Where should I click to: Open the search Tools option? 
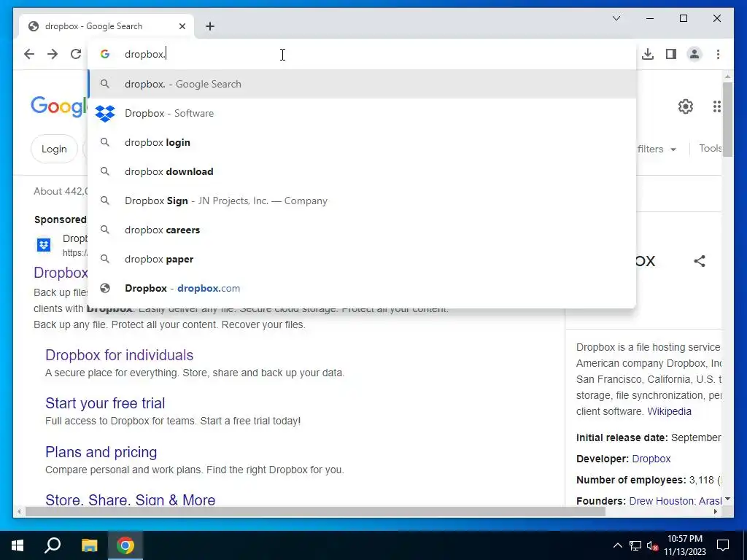pyautogui.click(x=710, y=149)
